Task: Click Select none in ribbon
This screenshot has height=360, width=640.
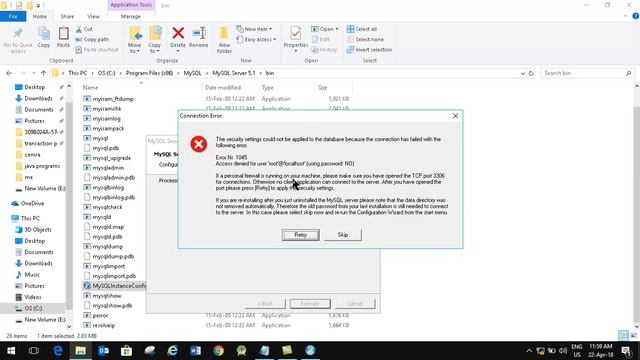Action: click(x=365, y=40)
